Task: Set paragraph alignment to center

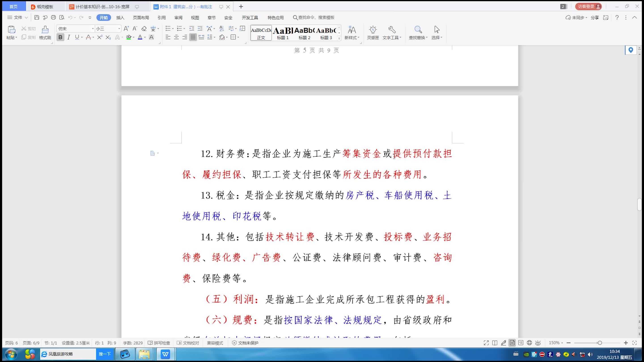Action: 176,37
